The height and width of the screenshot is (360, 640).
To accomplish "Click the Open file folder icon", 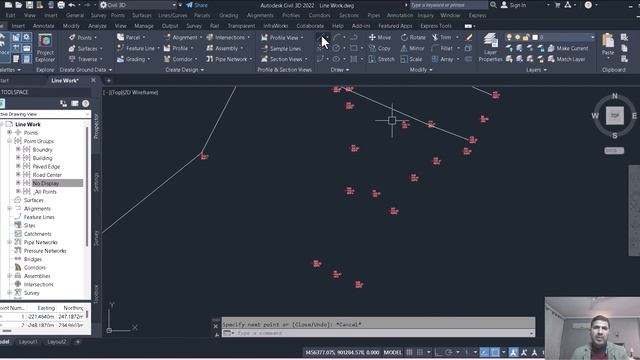I will click(19, 5).
